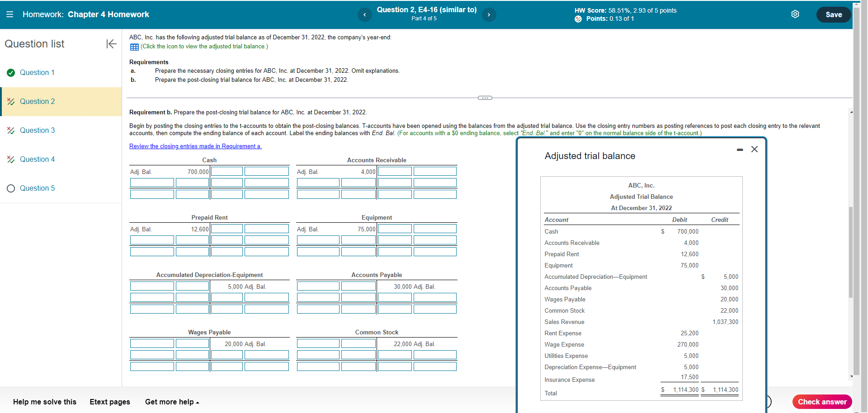Viewport: 868px width, 413px height.
Task: Close the Adjusted trial balance popup
Action: (755, 149)
